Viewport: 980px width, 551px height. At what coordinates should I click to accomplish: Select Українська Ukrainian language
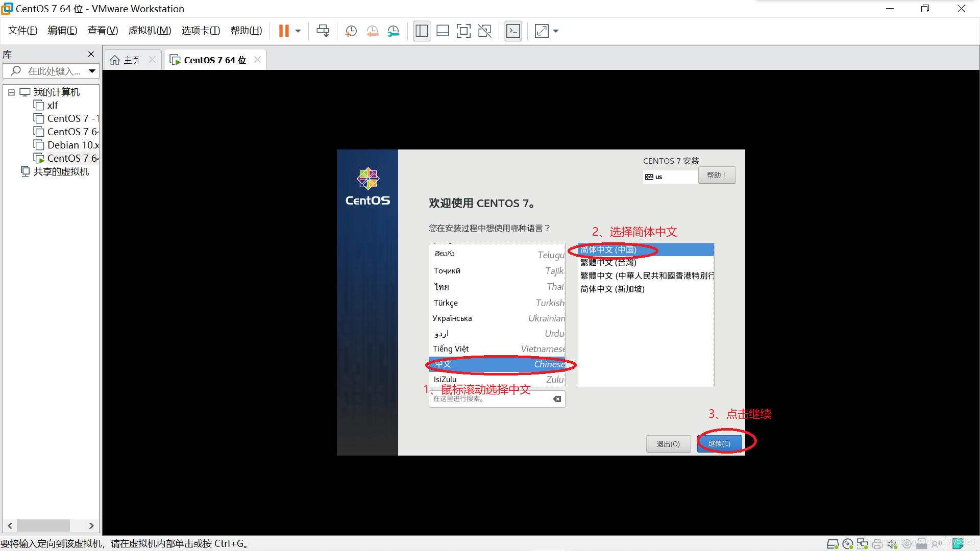coord(497,318)
